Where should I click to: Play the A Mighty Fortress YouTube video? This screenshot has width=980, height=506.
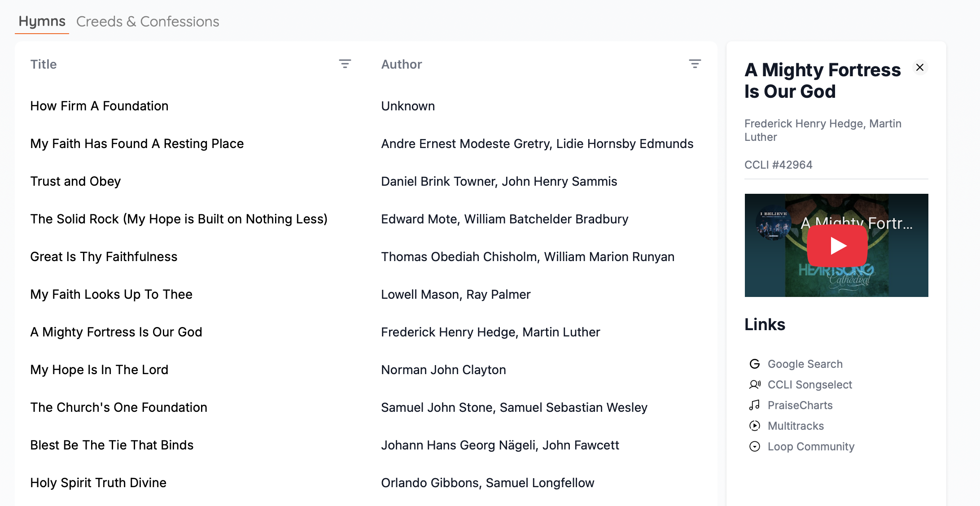pyautogui.click(x=837, y=246)
